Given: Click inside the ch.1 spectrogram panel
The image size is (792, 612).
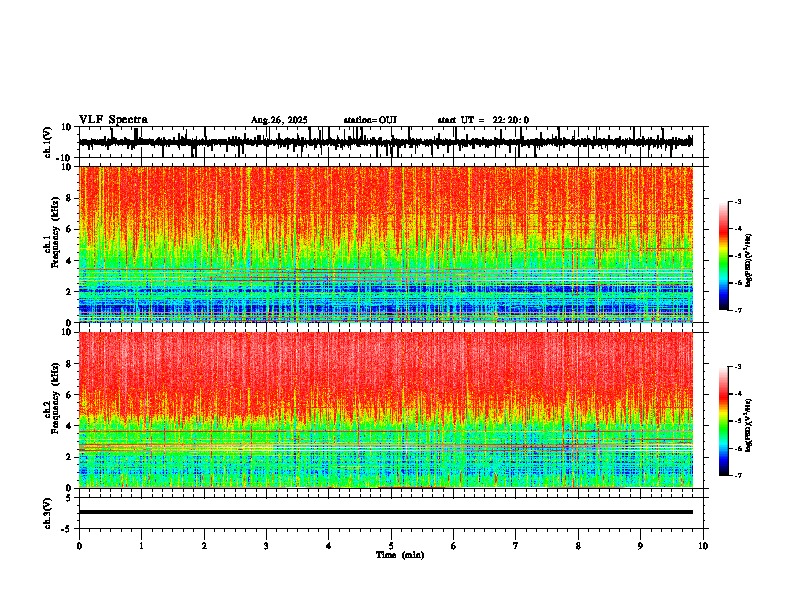Looking at the screenshot, I should coord(386,244).
